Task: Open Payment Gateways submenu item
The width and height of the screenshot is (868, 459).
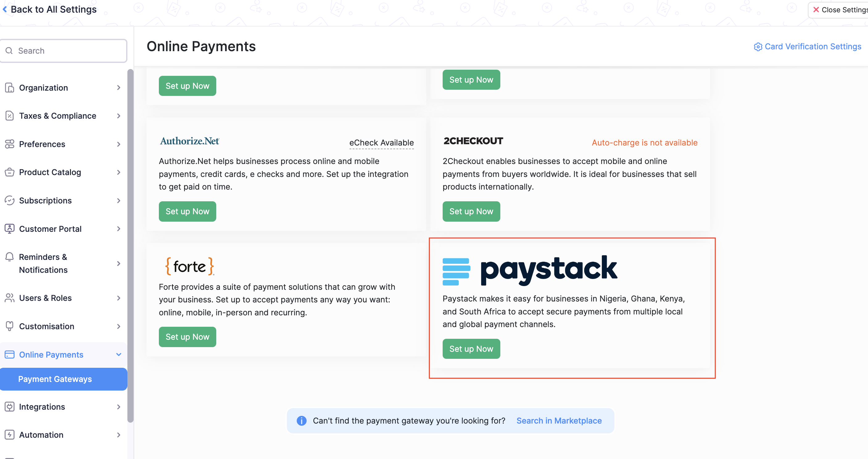Action: [x=63, y=379]
